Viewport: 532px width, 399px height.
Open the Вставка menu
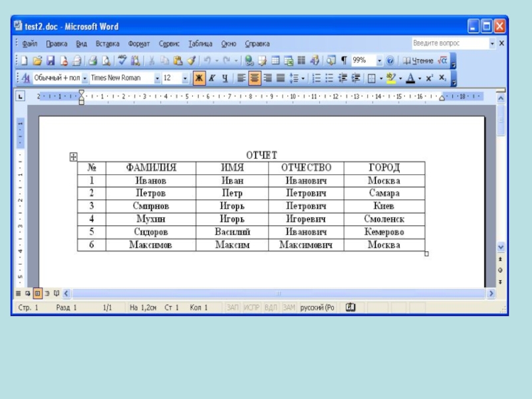pos(108,44)
